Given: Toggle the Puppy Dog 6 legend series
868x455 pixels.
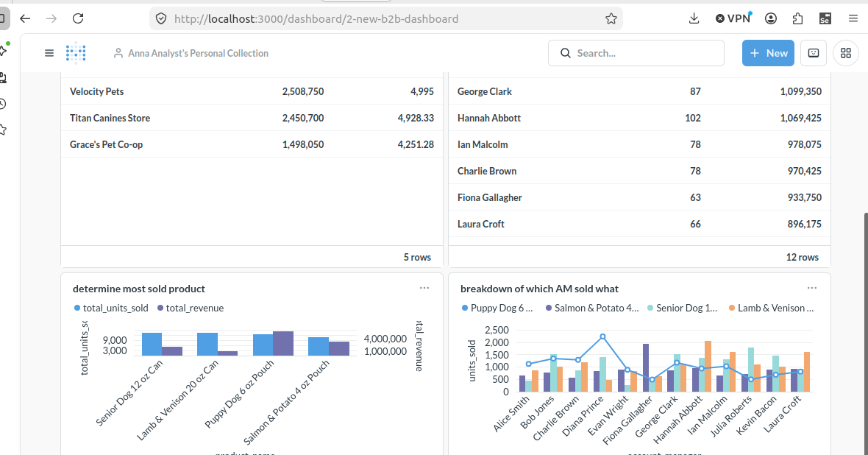Looking at the screenshot, I should tap(497, 308).
